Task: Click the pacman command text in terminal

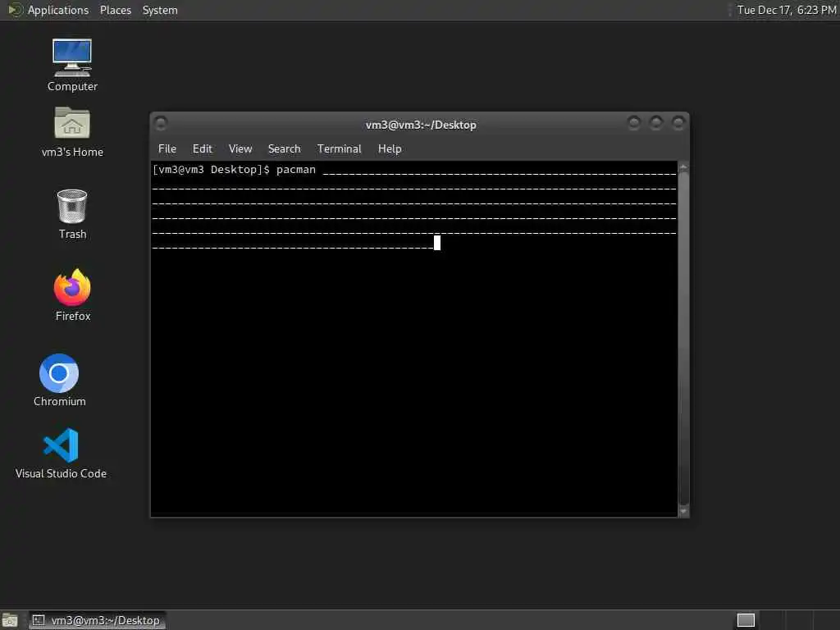Action: coord(295,170)
